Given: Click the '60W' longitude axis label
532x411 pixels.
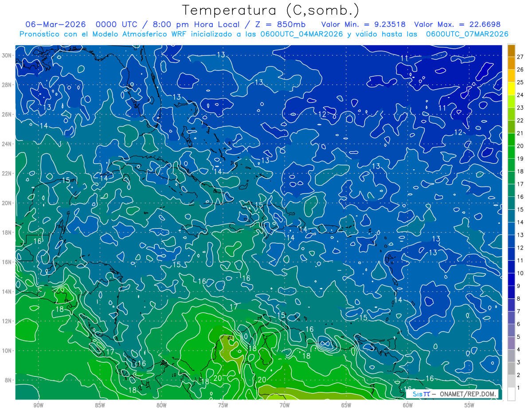Looking at the screenshot, I should (407, 405).
